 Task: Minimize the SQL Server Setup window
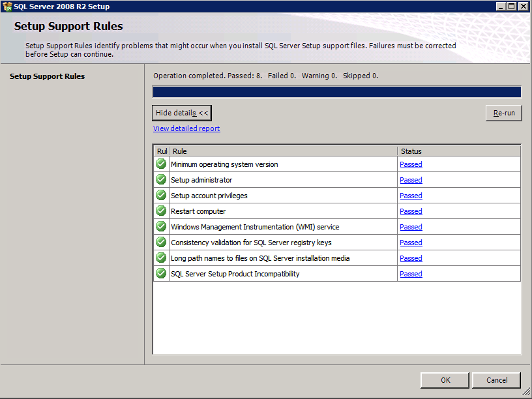pos(501,7)
